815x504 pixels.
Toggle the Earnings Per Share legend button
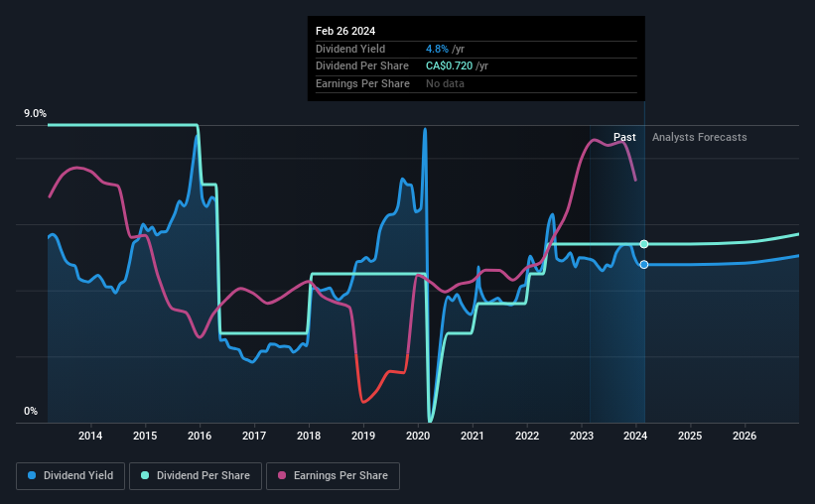point(333,476)
